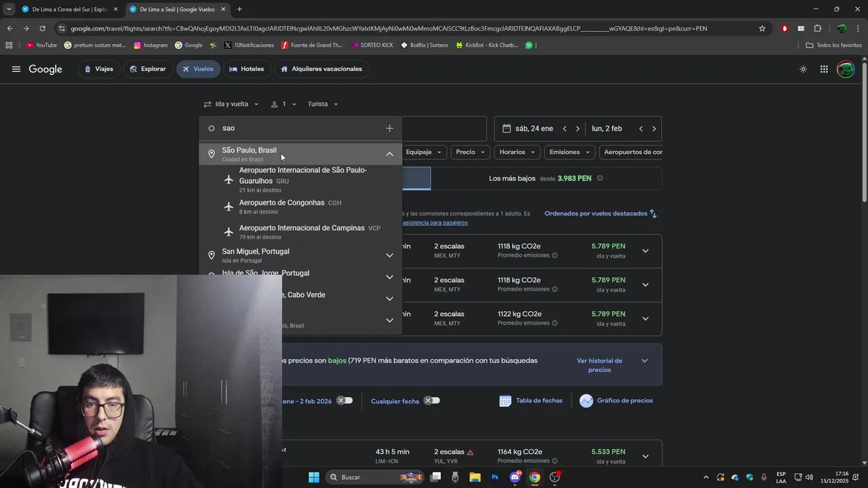Viewport: 868px width, 488px height.
Task: Expand the Cabo Verde suggestion
Action: [389, 299]
